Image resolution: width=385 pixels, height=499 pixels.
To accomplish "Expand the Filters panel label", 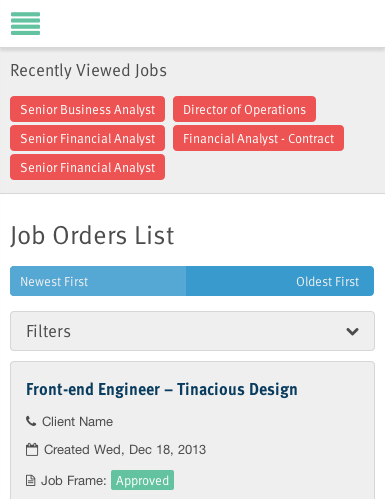I will [x=48, y=331].
